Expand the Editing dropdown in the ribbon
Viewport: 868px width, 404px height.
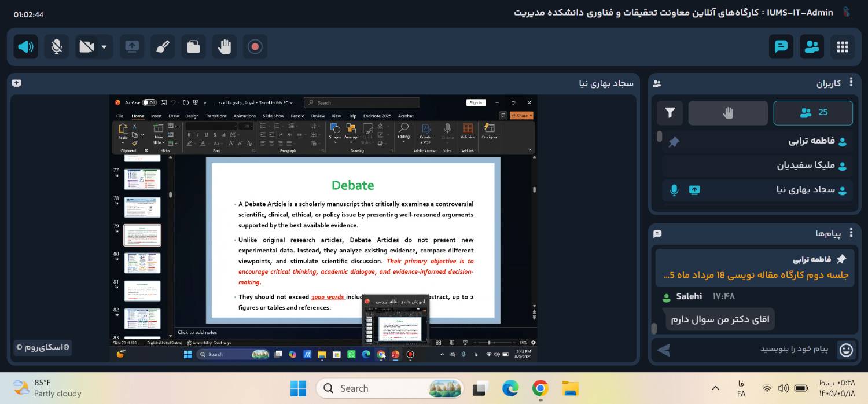pos(403,133)
